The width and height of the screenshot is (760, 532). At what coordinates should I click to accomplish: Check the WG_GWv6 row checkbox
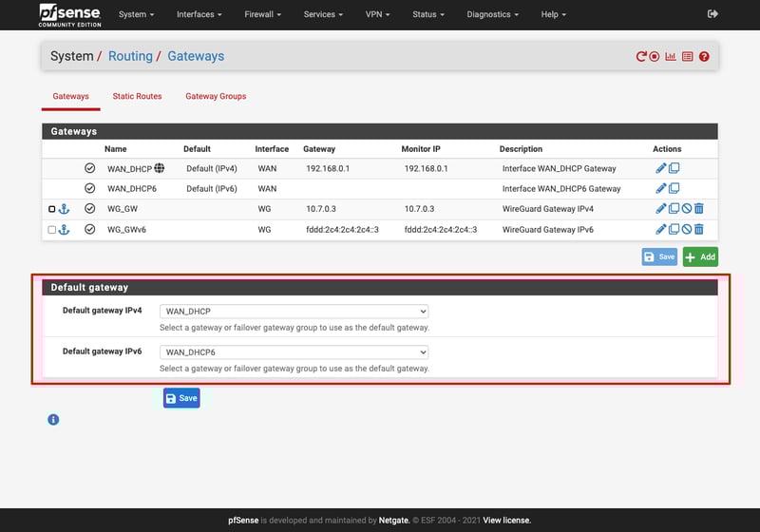pos(52,229)
